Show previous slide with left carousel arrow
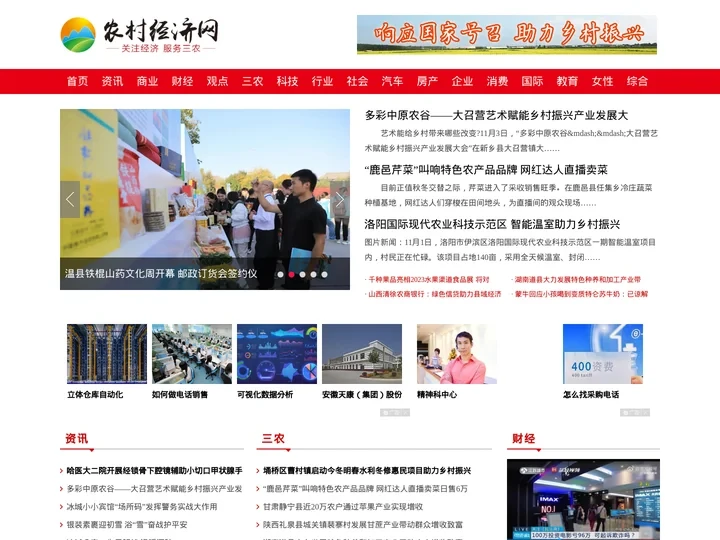720x540 pixels. point(70,199)
